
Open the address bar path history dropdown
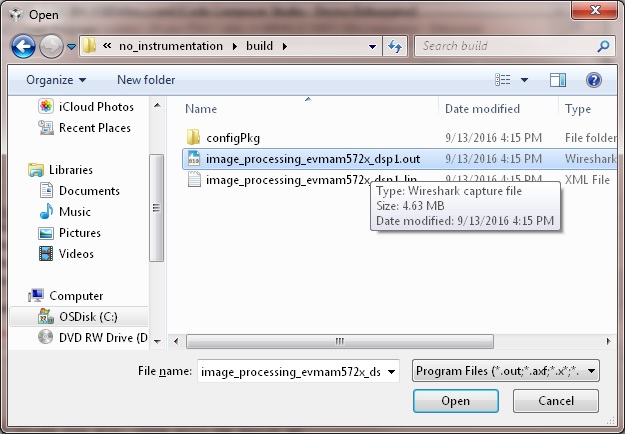tap(371, 46)
